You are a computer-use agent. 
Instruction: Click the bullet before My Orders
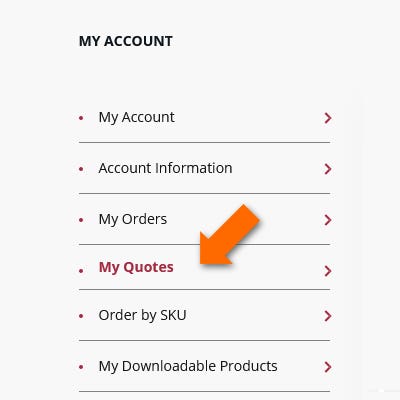(81, 220)
